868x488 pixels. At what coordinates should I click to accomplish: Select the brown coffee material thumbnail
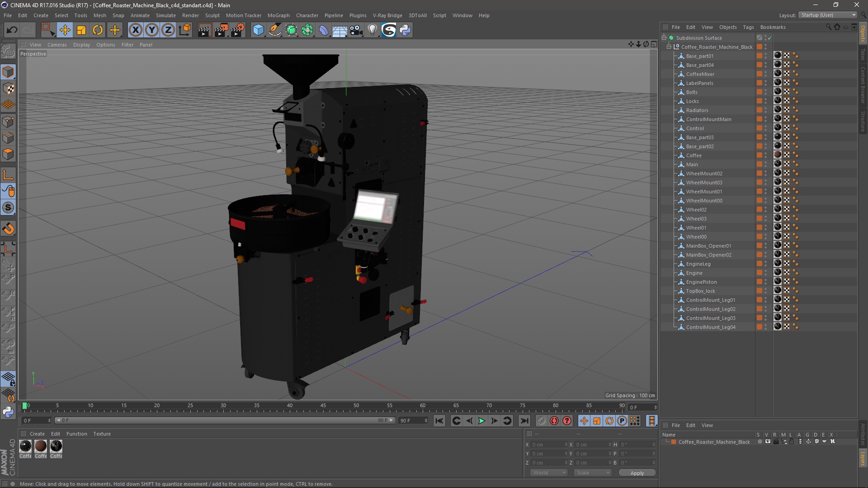click(41, 446)
